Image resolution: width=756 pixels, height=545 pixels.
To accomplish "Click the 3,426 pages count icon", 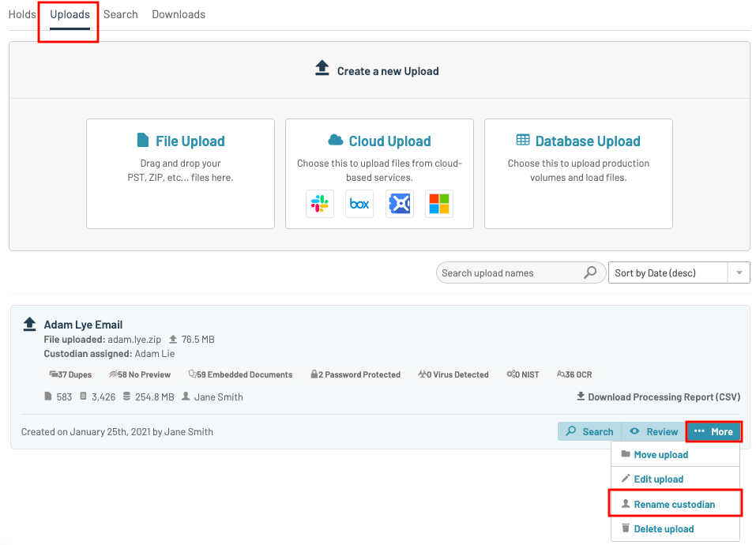I will [84, 396].
